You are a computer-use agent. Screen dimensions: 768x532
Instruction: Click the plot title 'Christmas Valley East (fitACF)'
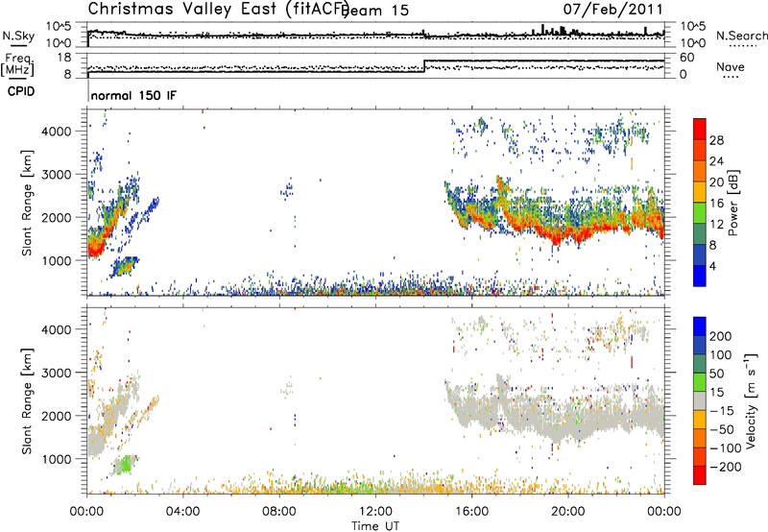pos(219,10)
